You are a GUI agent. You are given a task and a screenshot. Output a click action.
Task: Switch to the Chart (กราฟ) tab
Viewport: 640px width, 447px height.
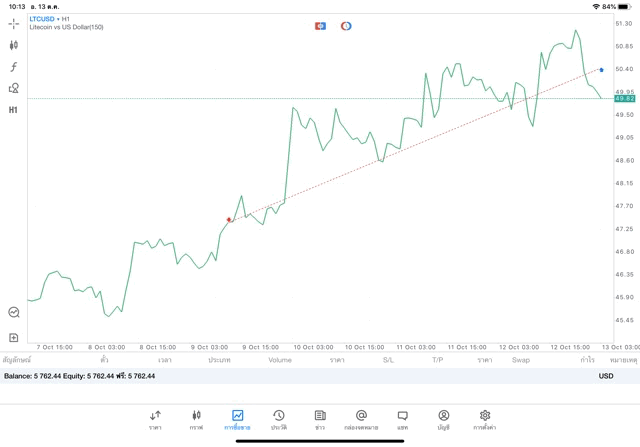pos(196,419)
